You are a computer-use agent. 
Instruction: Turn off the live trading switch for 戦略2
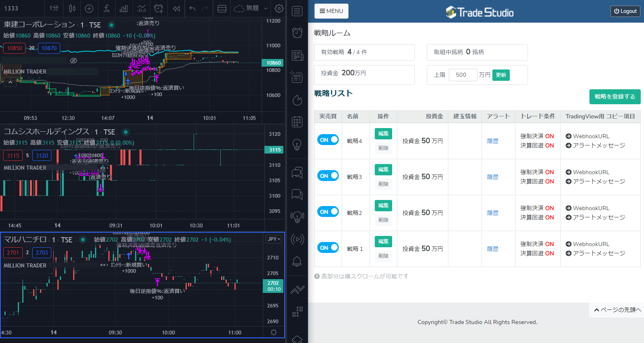pos(328,212)
